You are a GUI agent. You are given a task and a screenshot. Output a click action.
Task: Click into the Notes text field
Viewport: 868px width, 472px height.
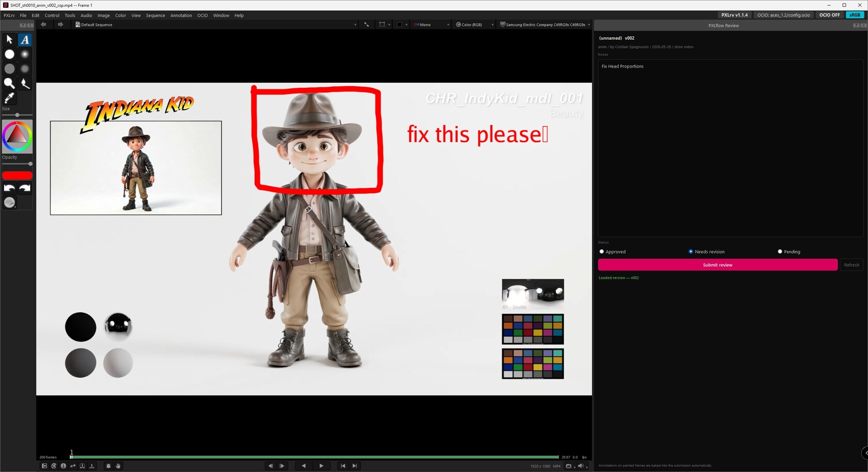pyautogui.click(x=731, y=148)
